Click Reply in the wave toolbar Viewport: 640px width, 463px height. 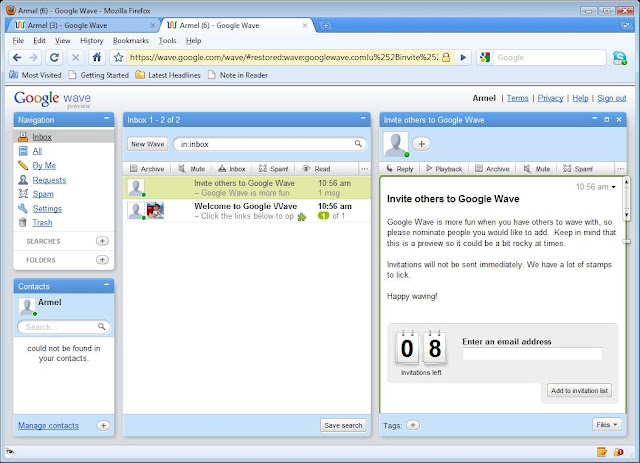[x=400, y=169]
